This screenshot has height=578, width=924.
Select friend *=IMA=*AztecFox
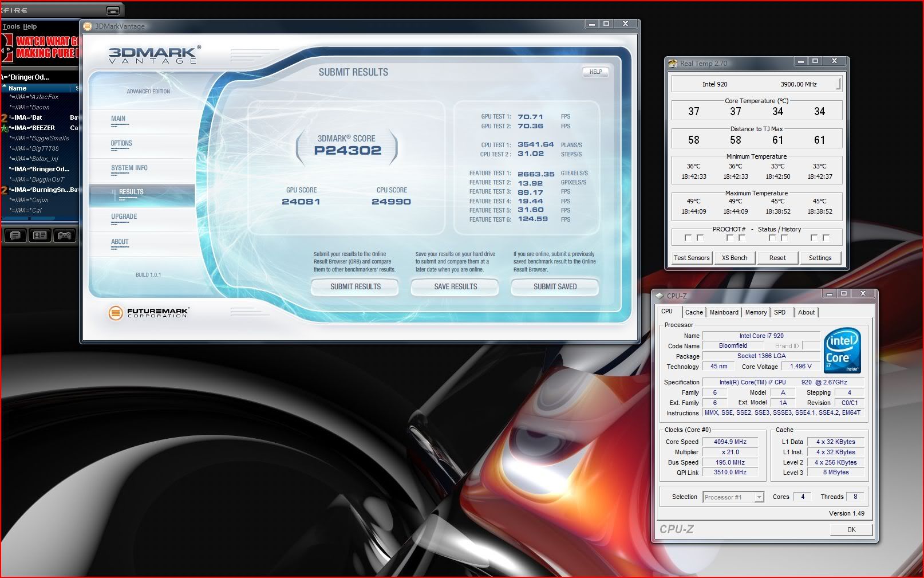pos(34,97)
